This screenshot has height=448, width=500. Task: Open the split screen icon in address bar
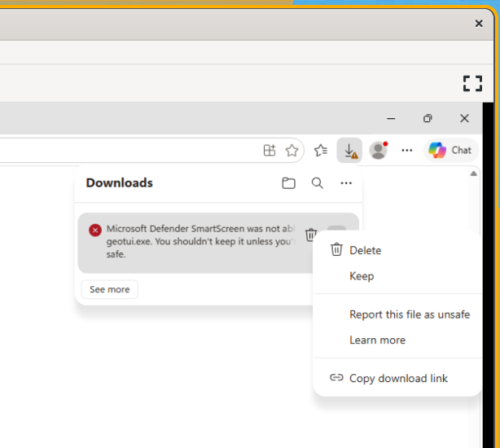click(x=270, y=150)
